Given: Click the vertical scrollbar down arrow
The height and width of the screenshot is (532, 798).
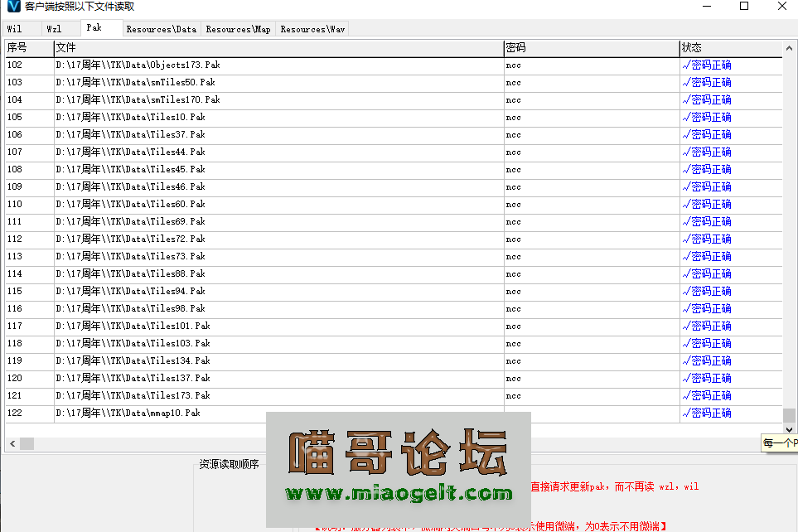Looking at the screenshot, I should click(x=789, y=429).
